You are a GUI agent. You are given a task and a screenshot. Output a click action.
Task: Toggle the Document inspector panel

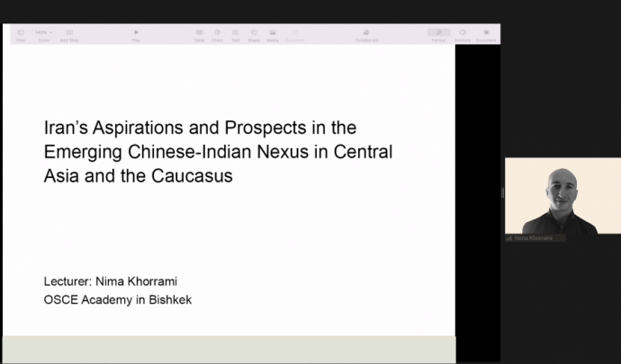click(x=486, y=34)
